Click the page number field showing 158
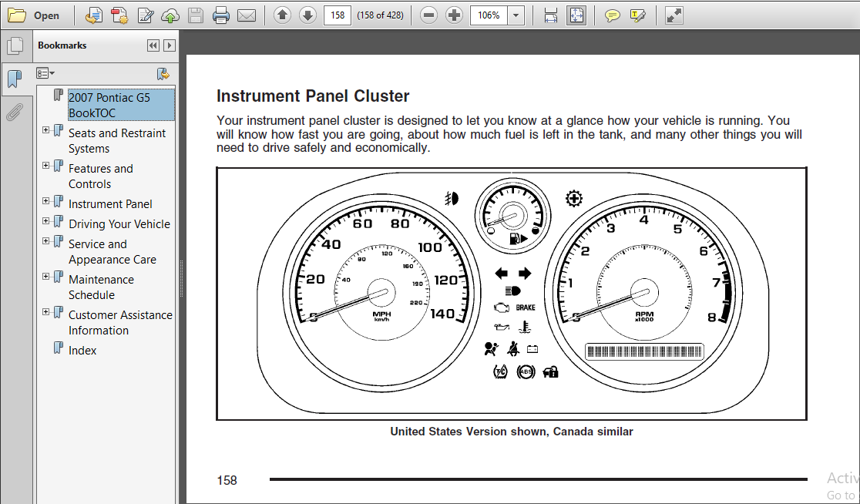 pyautogui.click(x=338, y=15)
